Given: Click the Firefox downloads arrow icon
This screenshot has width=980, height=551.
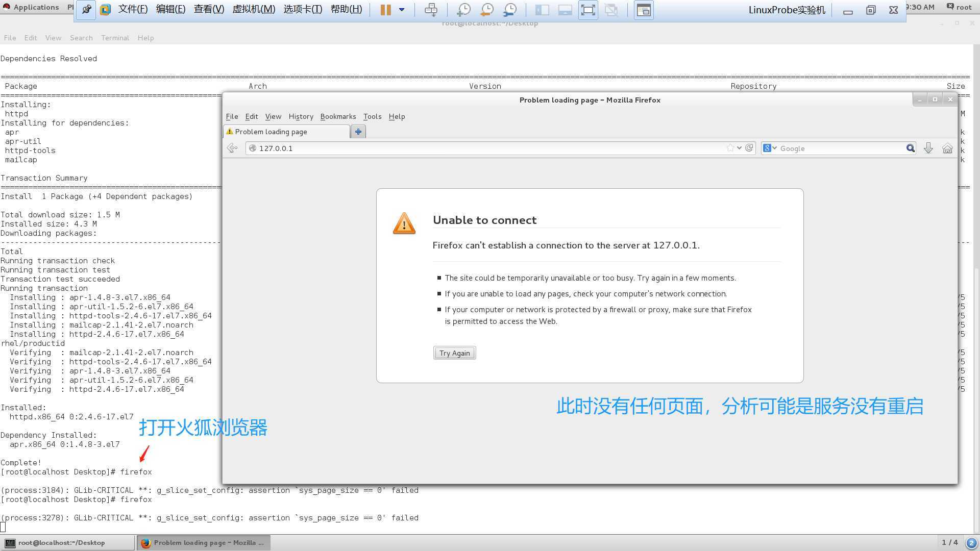Looking at the screenshot, I should [928, 148].
